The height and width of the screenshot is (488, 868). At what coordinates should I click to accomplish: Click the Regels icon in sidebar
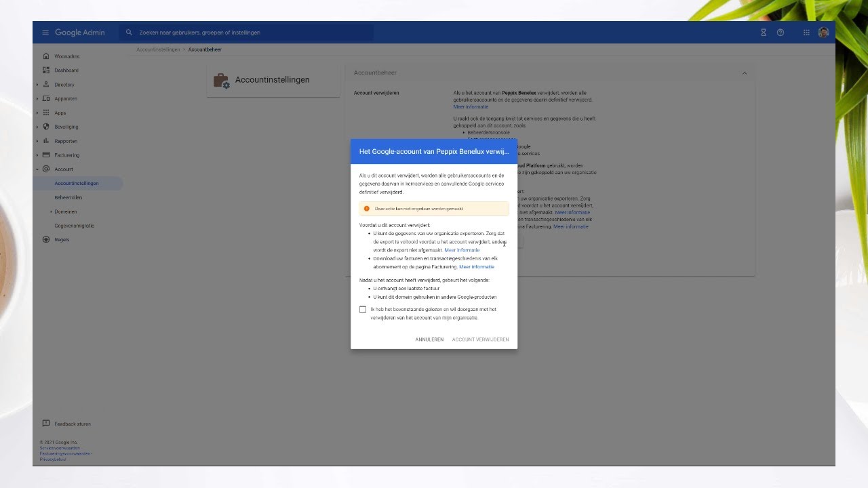click(x=46, y=239)
